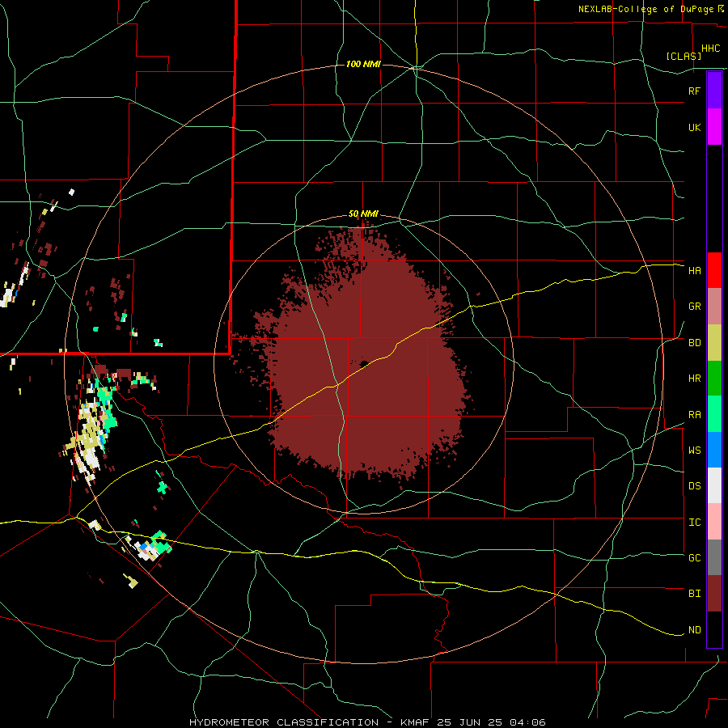This screenshot has height=728, width=728.
Task: Click the 'RA' legend label
Action: (x=694, y=415)
